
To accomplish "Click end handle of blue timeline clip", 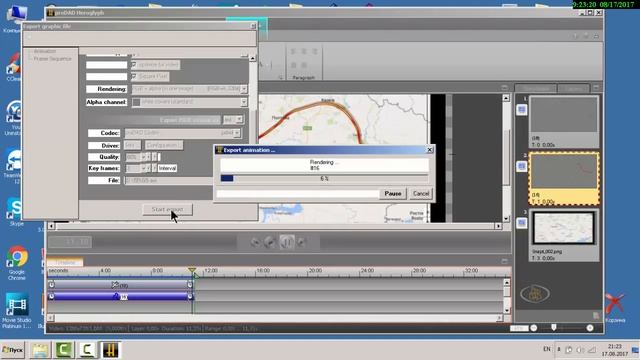I will (x=190, y=296).
